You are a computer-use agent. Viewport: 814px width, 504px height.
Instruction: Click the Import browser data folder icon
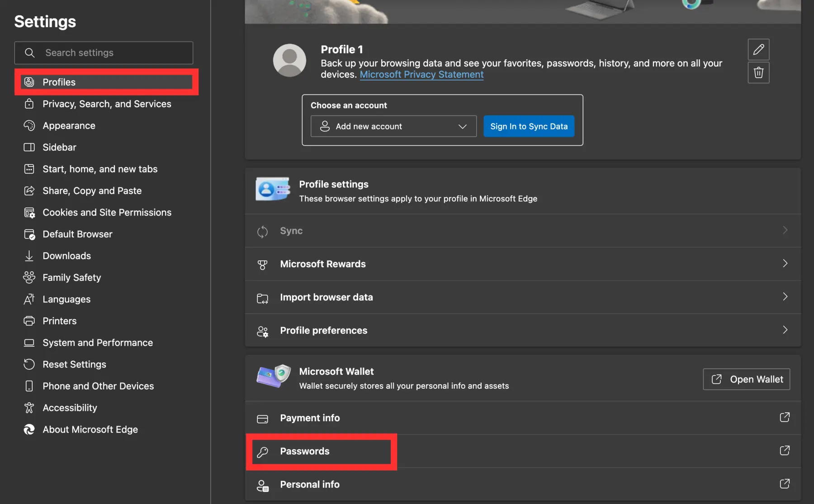click(x=262, y=298)
